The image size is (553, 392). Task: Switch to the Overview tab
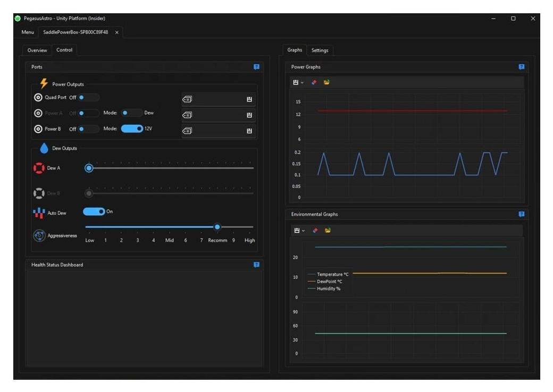[x=37, y=50]
